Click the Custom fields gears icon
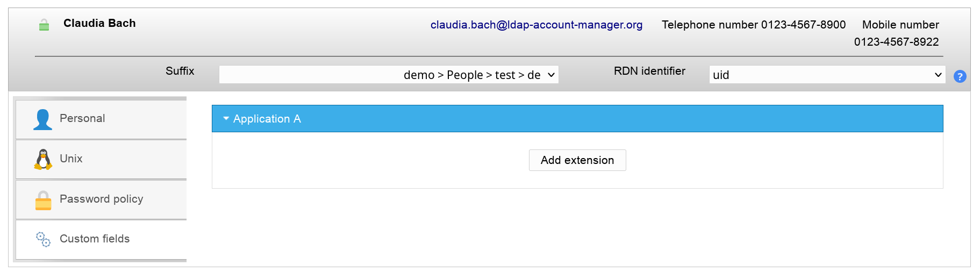The width and height of the screenshot is (980, 279). (43, 239)
